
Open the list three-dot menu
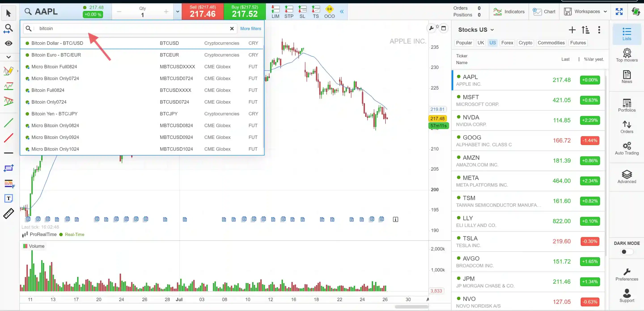(599, 30)
